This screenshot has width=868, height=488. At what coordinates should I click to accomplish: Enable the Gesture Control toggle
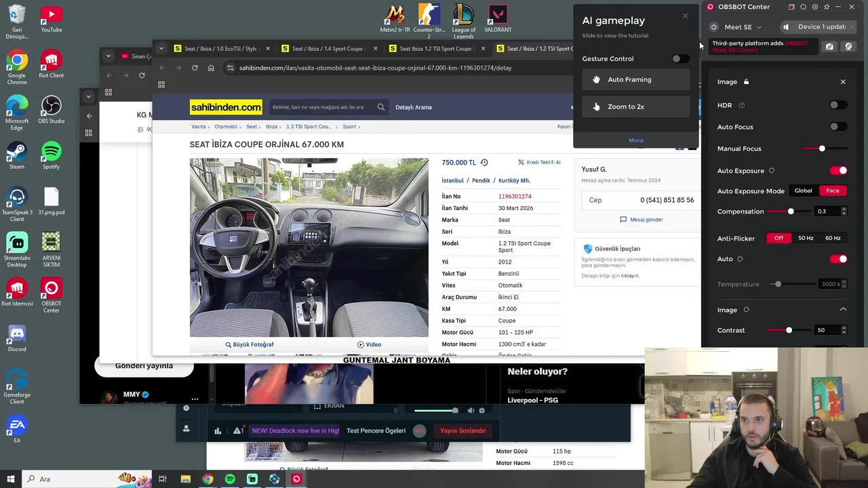tap(680, 59)
